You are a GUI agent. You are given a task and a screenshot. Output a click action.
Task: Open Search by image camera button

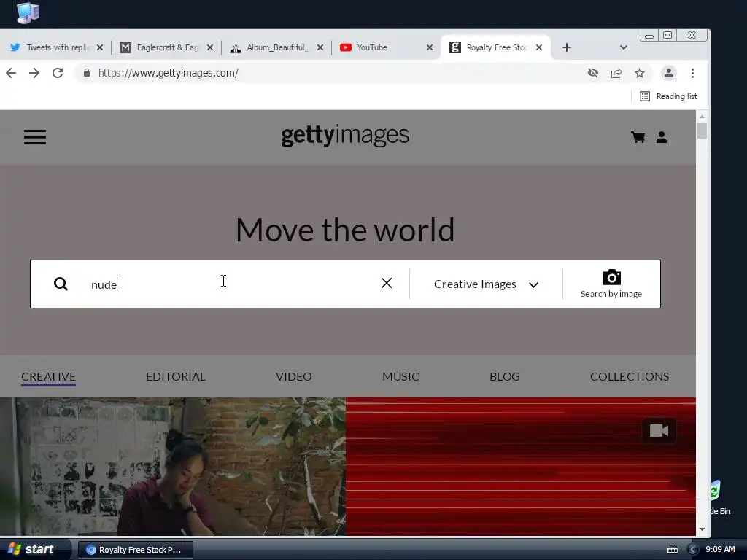(x=611, y=284)
